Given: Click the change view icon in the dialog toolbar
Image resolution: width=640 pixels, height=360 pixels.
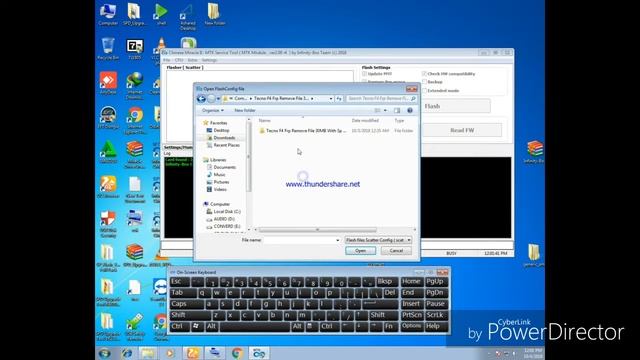Looking at the screenshot, I should [x=378, y=111].
